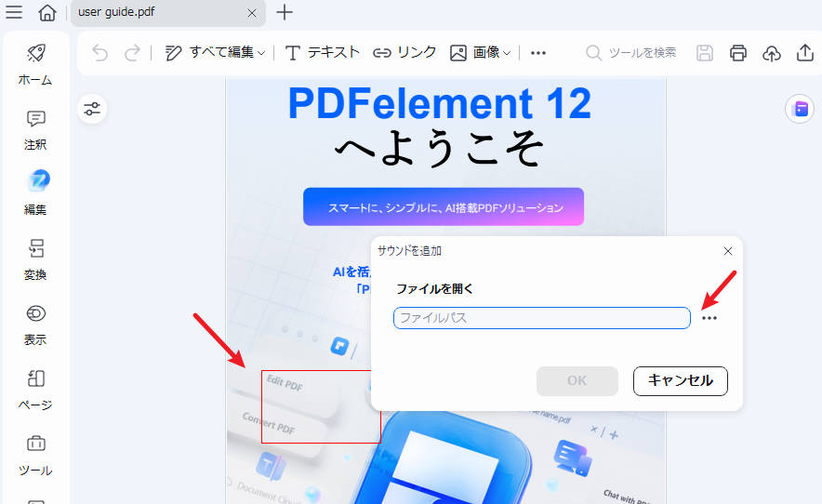
Task: Print the document
Action: pyautogui.click(x=738, y=52)
